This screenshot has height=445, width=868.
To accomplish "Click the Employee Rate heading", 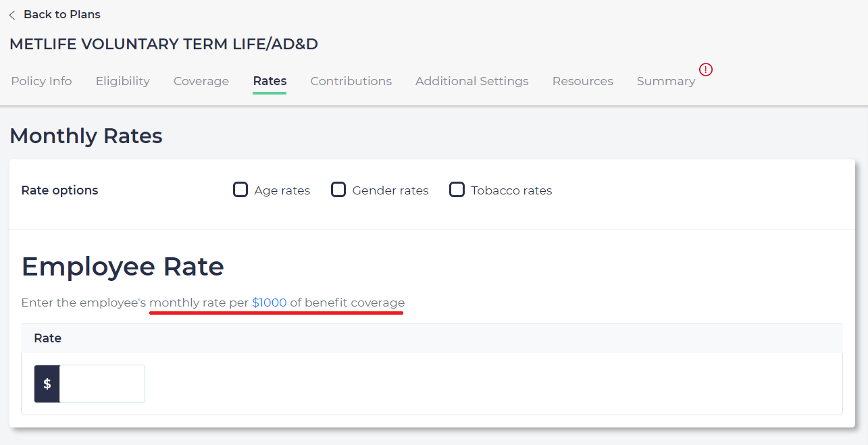I will (123, 267).
